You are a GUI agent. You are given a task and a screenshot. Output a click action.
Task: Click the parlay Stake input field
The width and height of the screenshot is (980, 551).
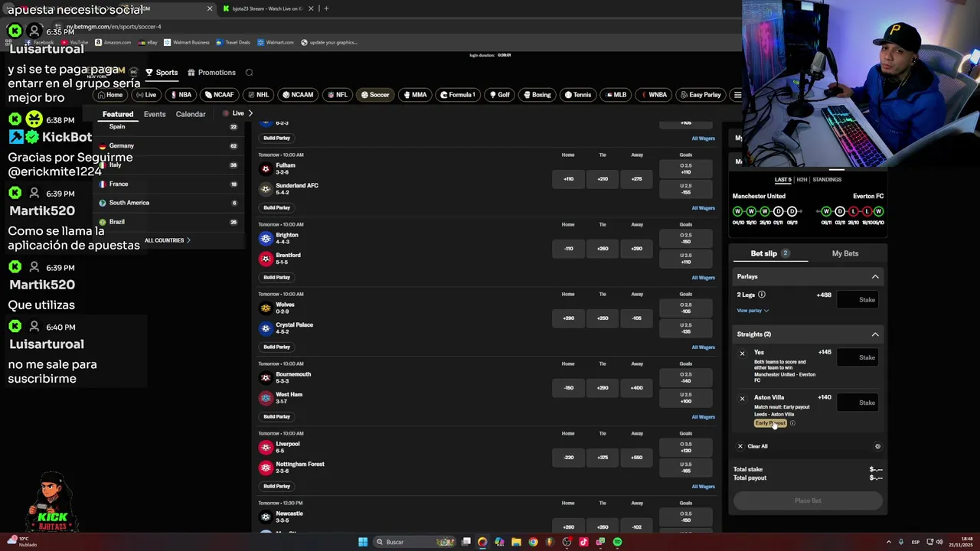[x=857, y=300]
